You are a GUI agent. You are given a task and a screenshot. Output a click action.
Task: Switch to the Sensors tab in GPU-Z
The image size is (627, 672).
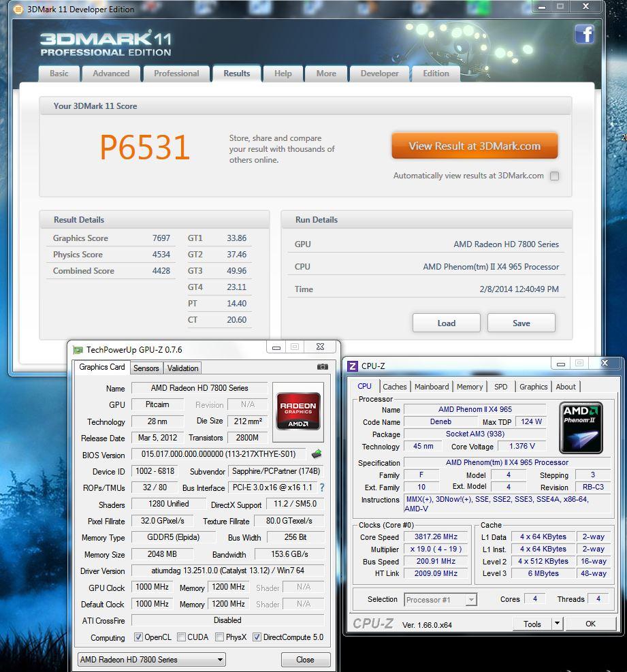coord(146,368)
